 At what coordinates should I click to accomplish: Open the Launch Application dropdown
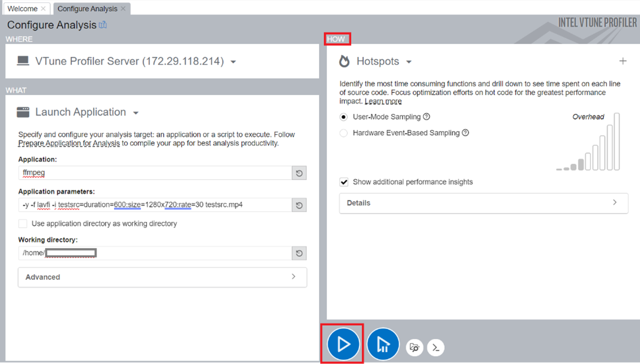[136, 113]
